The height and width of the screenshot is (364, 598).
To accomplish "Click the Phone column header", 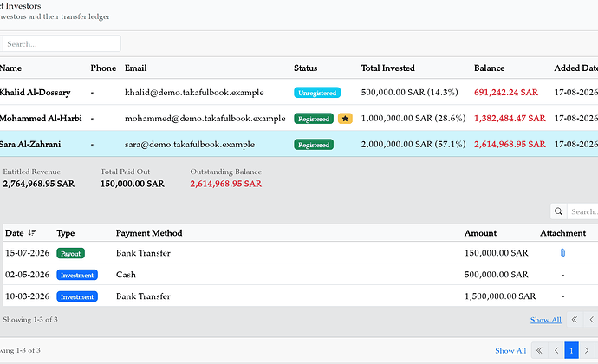I will 103,68.
